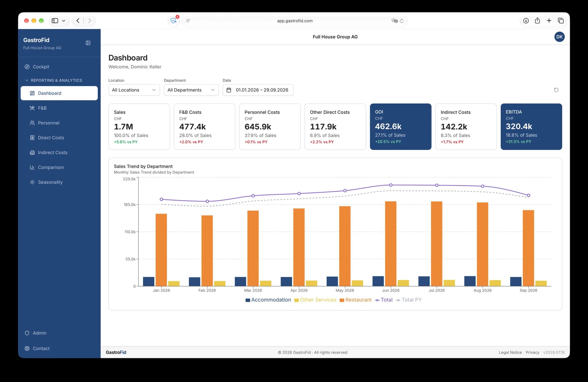This screenshot has height=382, width=588.
Task: Toggle Accommodation series in chart legend
Action: pyautogui.click(x=268, y=300)
